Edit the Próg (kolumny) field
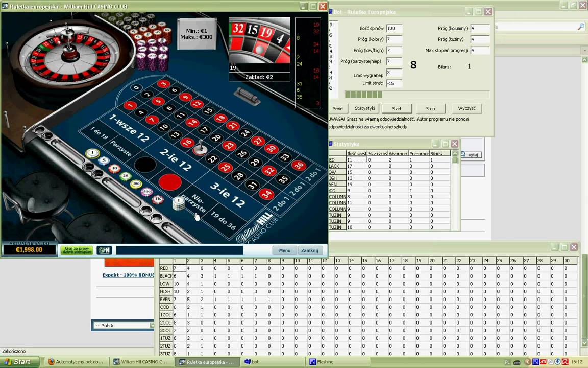 click(x=480, y=28)
